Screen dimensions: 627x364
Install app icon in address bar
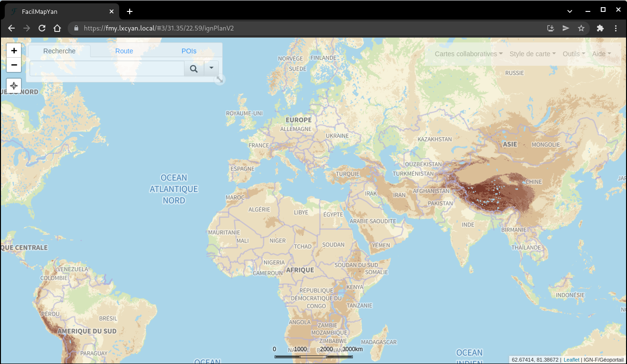click(x=550, y=28)
